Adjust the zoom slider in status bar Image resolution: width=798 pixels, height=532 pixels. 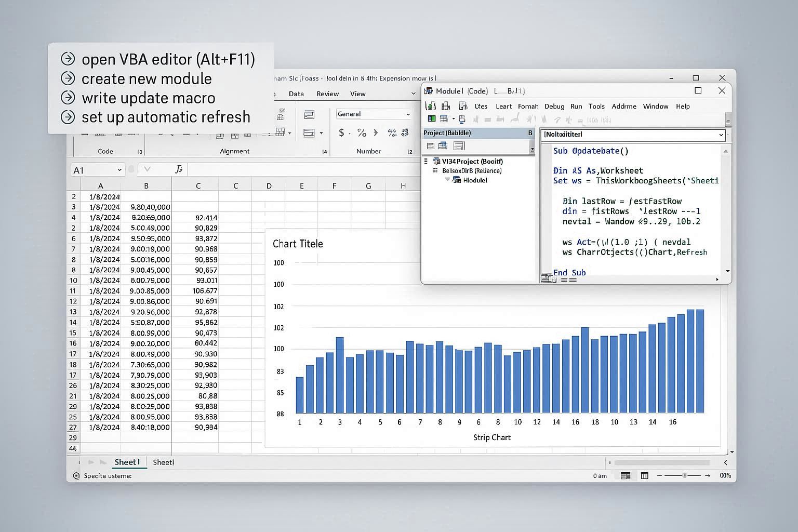click(684, 475)
